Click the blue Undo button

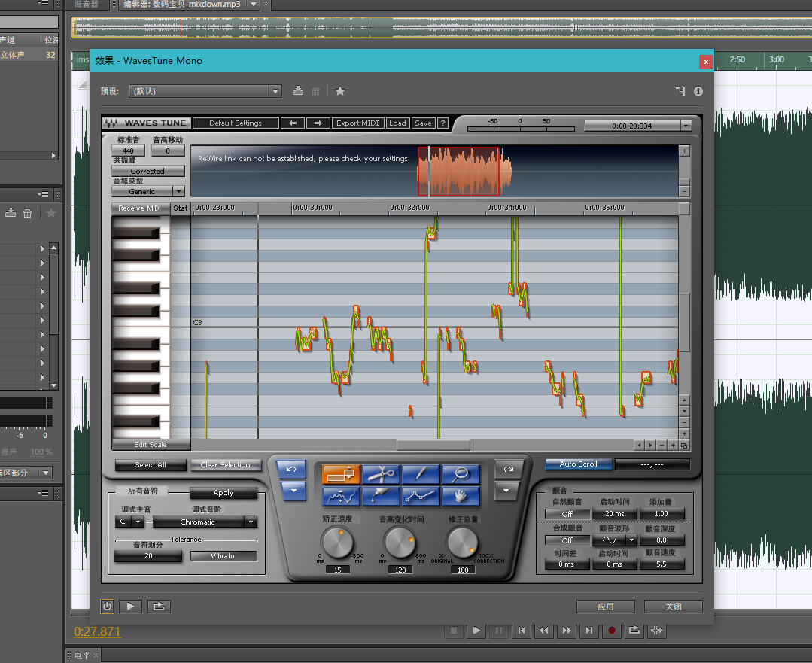291,470
